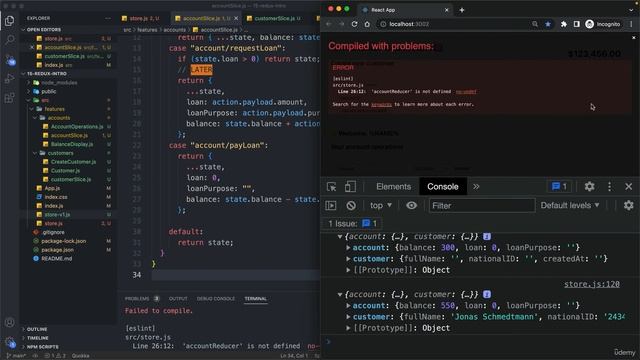Open the Search view in VS Code activity bar
This screenshot has height=360, width=640.
[x=9, y=40]
